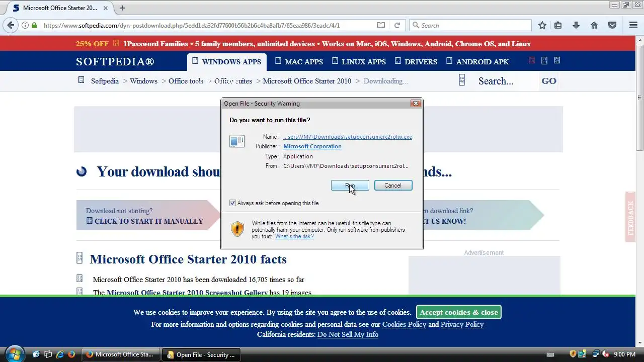
Task: Click Cancel in the security warning
Action: tap(393, 186)
